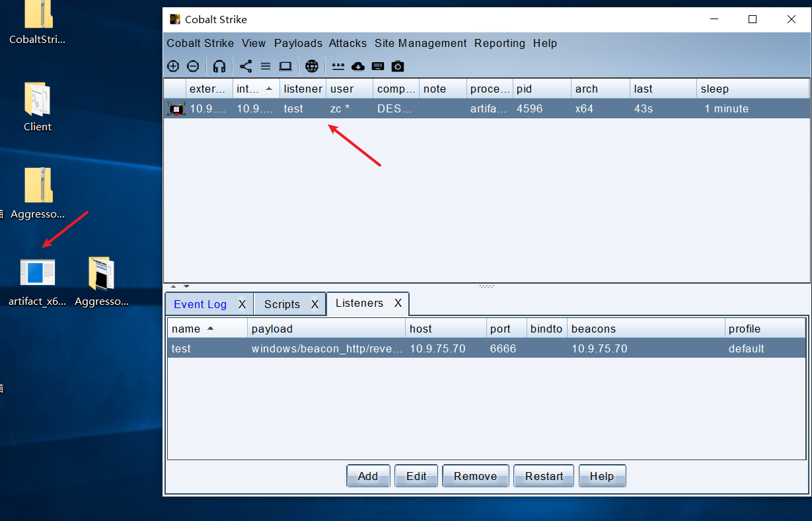Click the windows/beacon_http payload cell
The width and height of the screenshot is (812, 521).
pyautogui.click(x=327, y=348)
